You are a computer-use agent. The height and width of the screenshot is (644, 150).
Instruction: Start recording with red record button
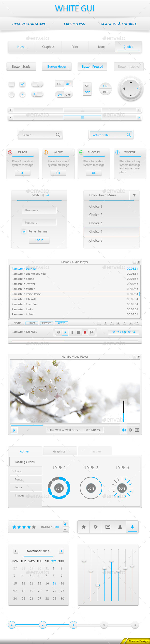85,332
